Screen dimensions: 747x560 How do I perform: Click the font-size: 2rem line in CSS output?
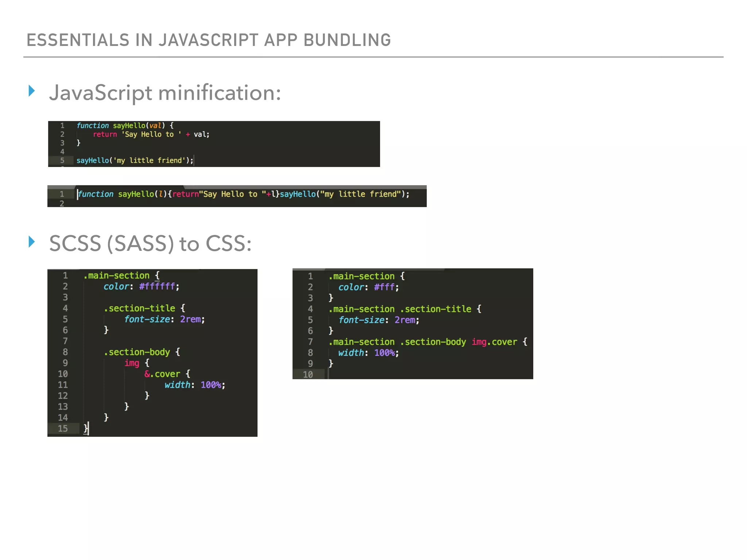pyautogui.click(x=379, y=320)
